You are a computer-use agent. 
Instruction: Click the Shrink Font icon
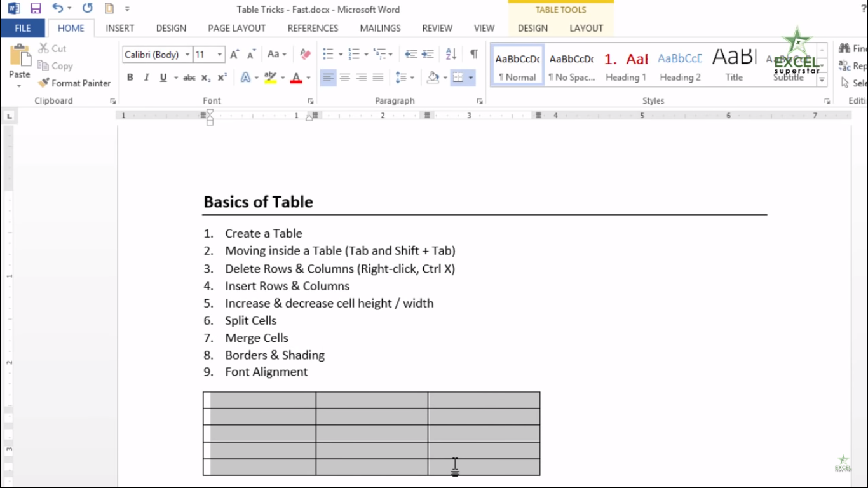point(251,55)
